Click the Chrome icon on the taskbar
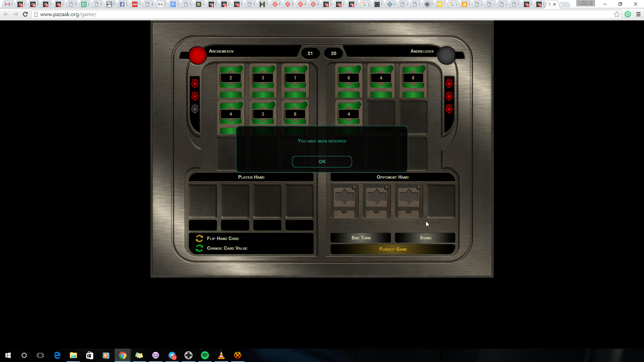 click(x=123, y=355)
